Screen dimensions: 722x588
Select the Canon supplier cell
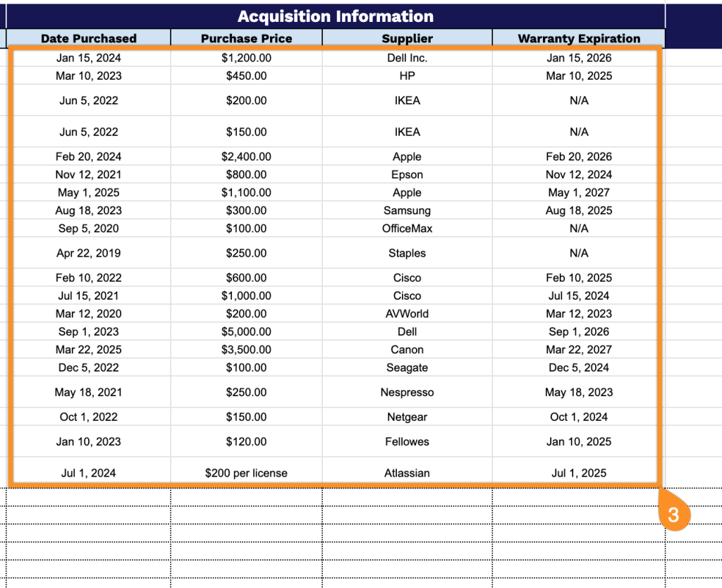click(x=407, y=350)
